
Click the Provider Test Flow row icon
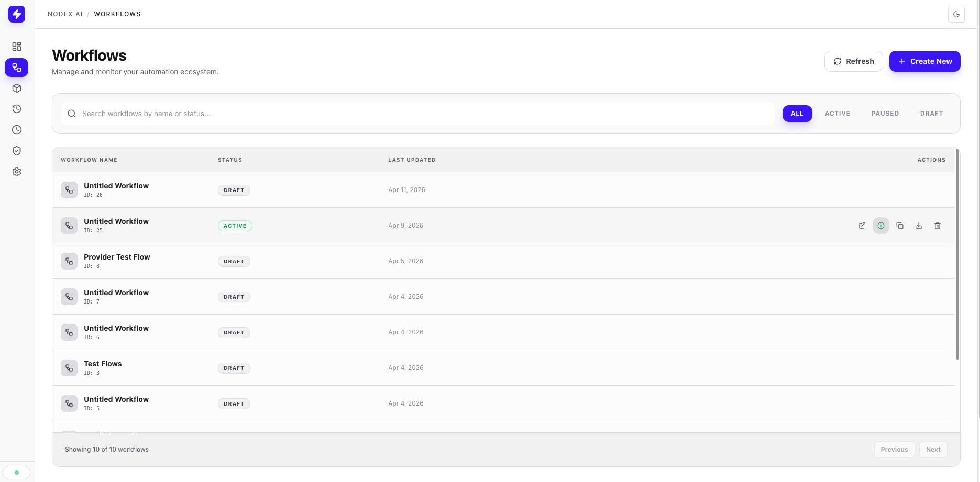(69, 261)
